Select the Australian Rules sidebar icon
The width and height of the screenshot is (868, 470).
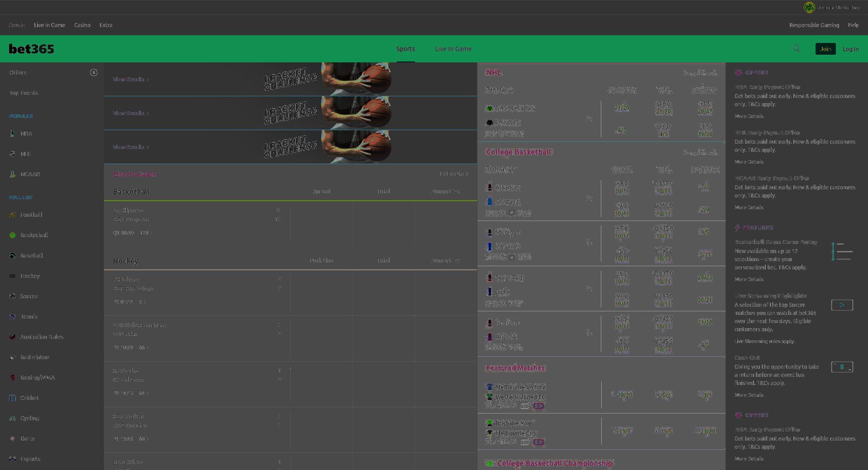pyautogui.click(x=13, y=337)
